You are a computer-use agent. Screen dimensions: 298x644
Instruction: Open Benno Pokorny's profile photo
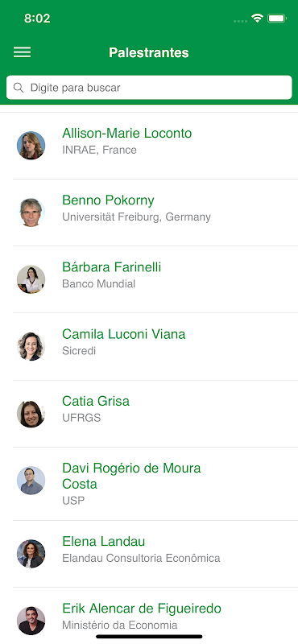(31, 213)
